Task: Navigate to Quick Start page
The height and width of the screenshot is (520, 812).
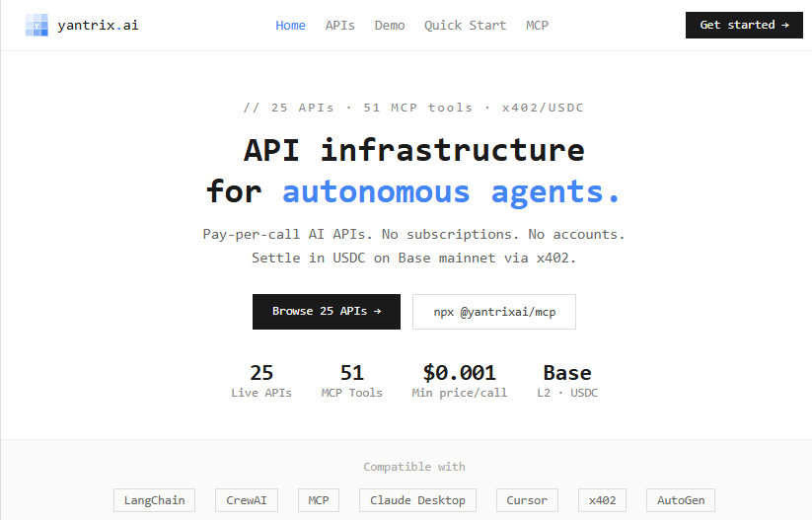Action: (x=465, y=25)
